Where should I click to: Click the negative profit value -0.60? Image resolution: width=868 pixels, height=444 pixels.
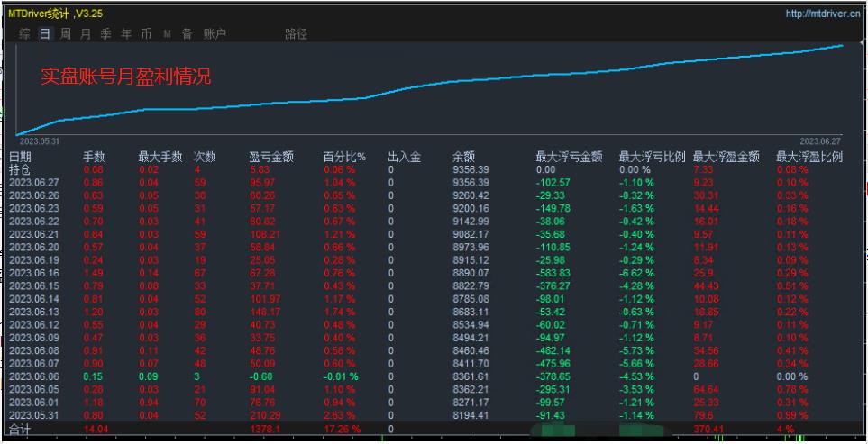pos(260,376)
